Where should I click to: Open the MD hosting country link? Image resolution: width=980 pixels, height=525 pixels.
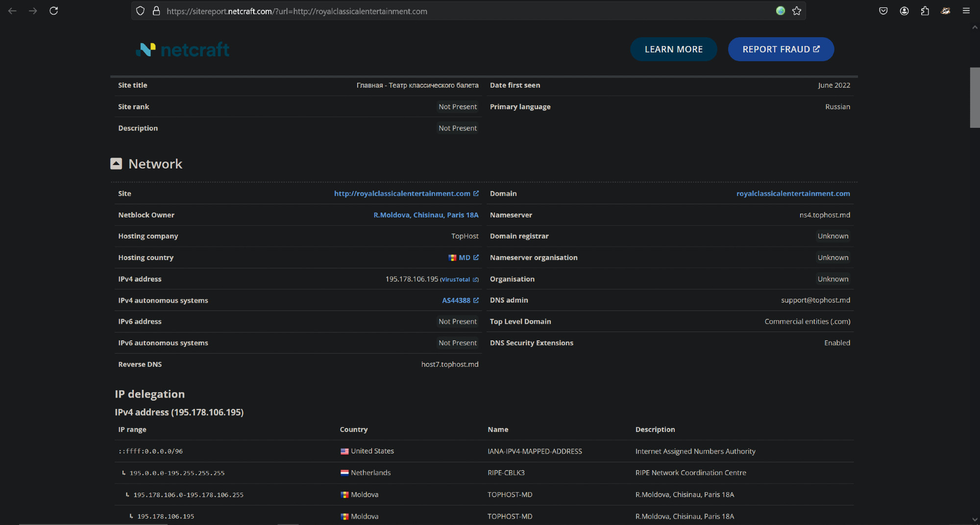pyautogui.click(x=468, y=258)
